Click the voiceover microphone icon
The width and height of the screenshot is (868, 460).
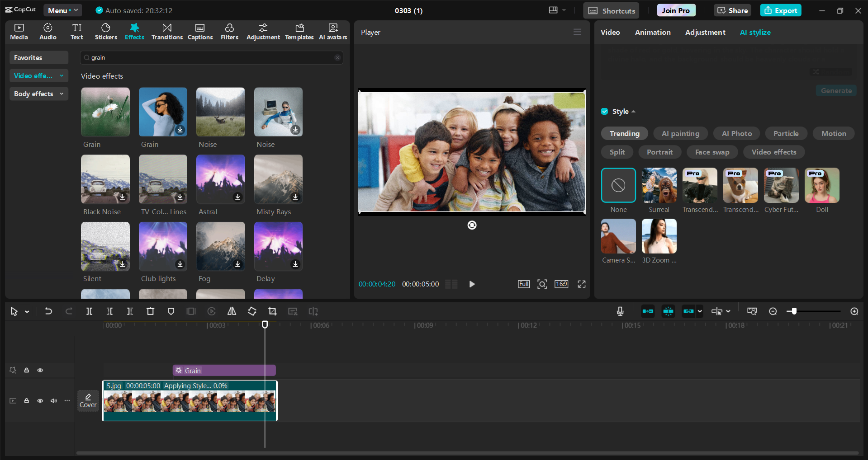[620, 311]
